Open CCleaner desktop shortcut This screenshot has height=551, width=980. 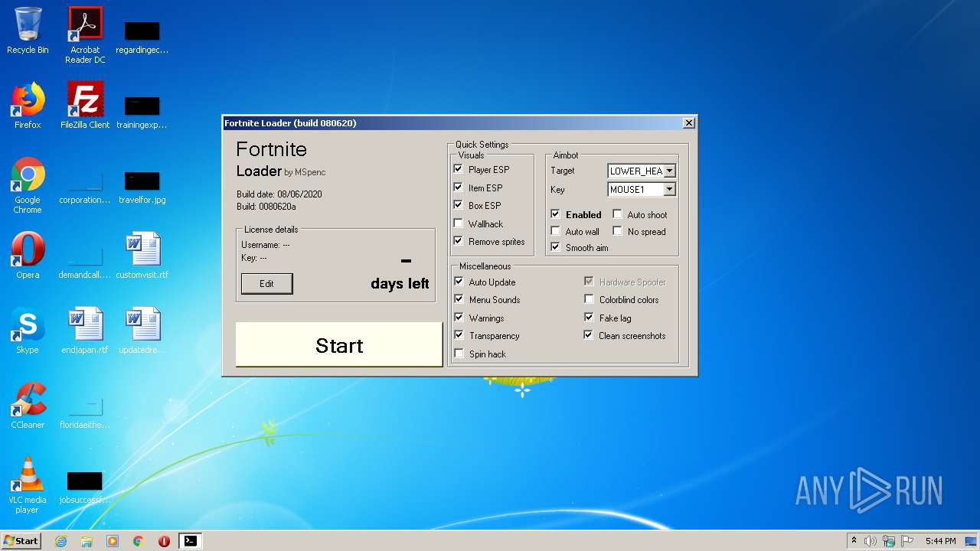coord(28,406)
